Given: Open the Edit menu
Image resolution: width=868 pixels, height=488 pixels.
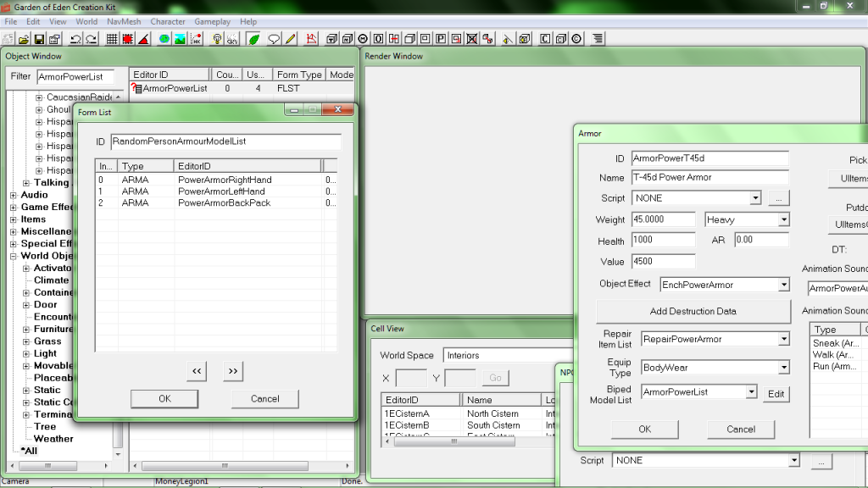Looking at the screenshot, I should point(33,21).
